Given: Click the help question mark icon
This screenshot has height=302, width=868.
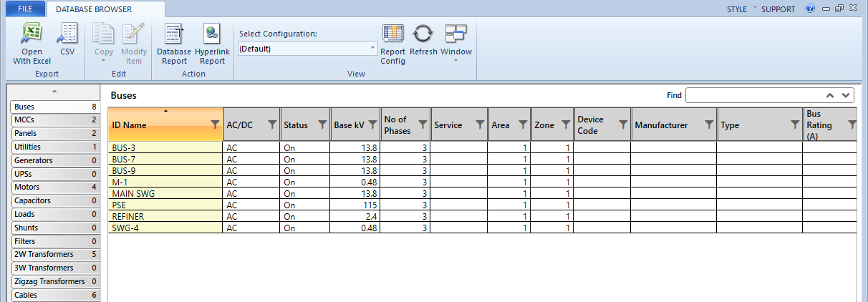Looking at the screenshot, I should 810,9.
